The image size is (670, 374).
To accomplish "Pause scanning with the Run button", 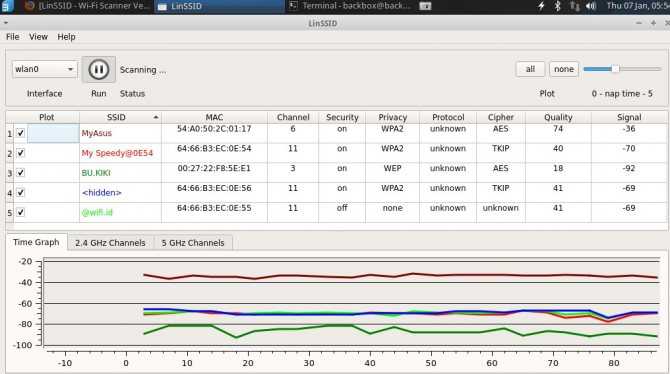I will pyautogui.click(x=99, y=69).
